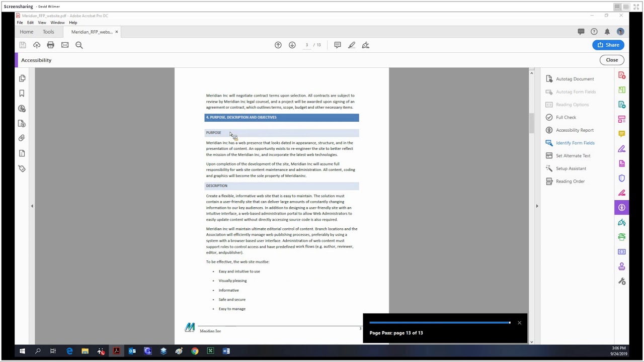Click the upload to cloud icon
The image size is (644, 362).
pos(37,45)
